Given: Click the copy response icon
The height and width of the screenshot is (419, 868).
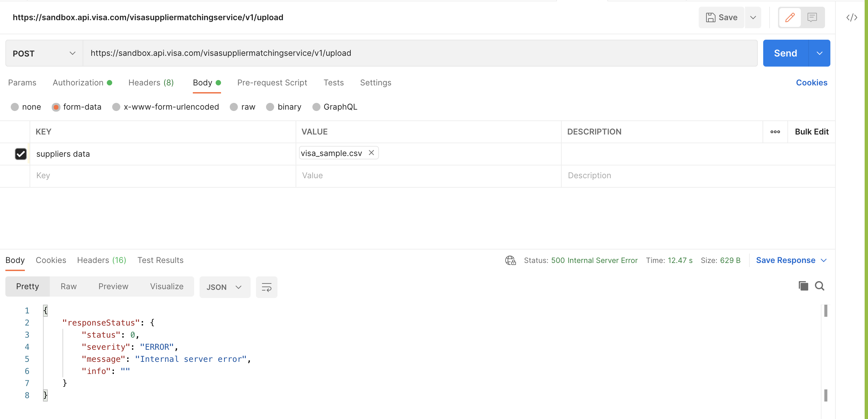Looking at the screenshot, I should pos(803,287).
